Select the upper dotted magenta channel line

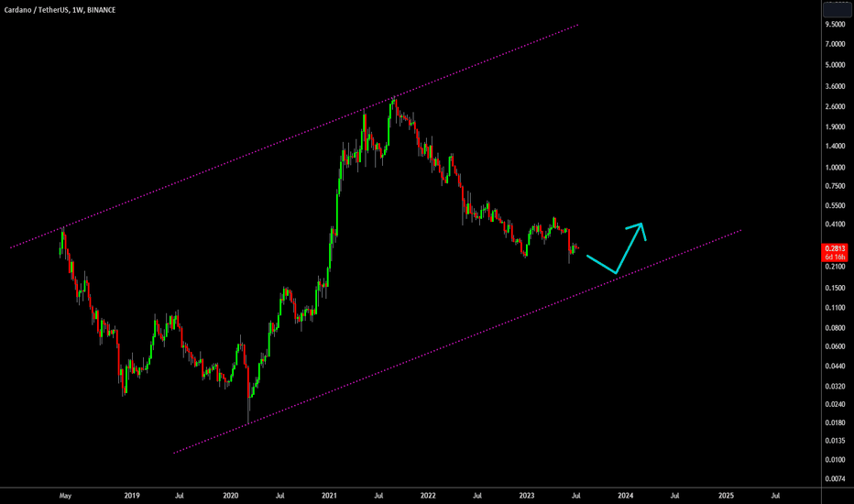pyautogui.click(x=294, y=136)
